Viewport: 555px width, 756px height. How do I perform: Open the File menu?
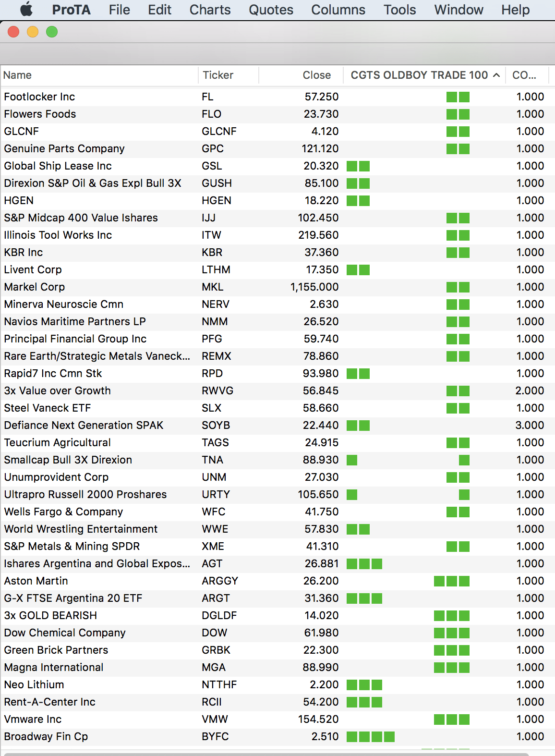[x=119, y=10]
